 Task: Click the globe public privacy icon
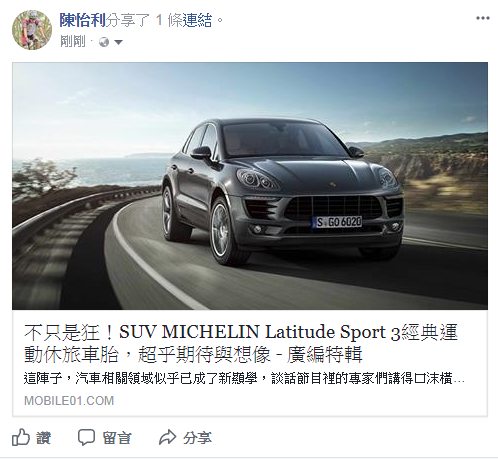(104, 42)
